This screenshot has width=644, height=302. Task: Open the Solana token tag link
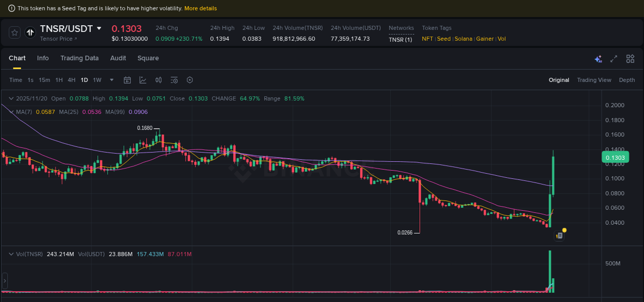463,39
